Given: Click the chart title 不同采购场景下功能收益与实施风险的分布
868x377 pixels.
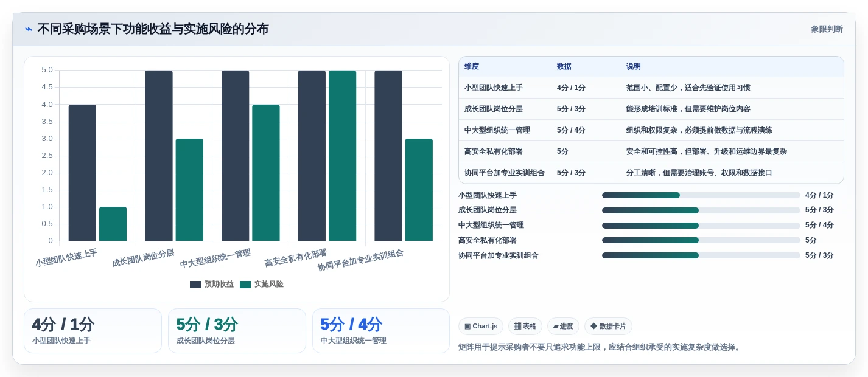Looking at the screenshot, I should [153, 29].
